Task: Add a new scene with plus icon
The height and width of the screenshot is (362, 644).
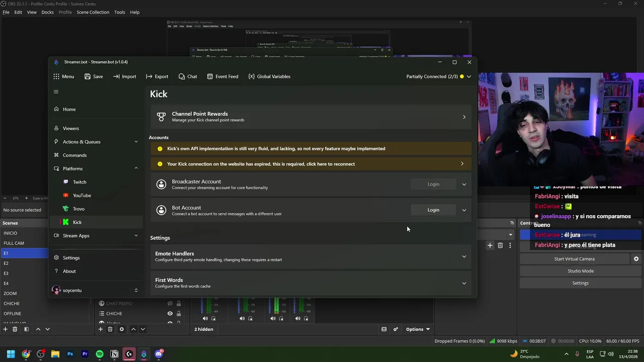Action: click(x=6, y=329)
